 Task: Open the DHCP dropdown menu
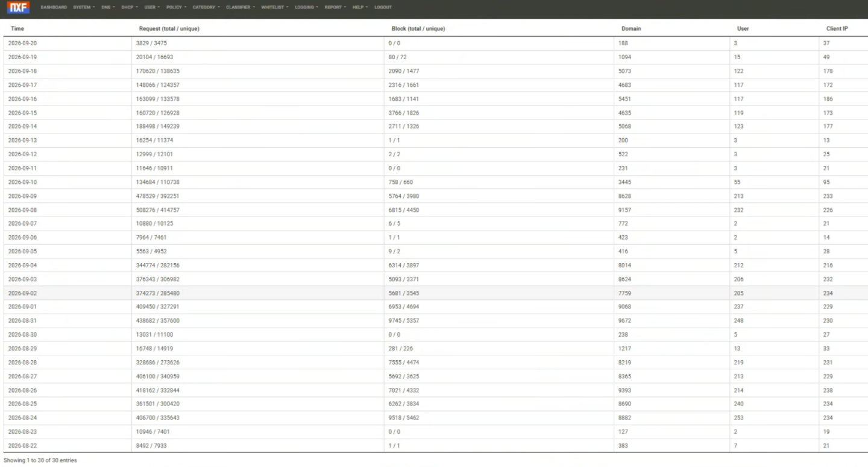pyautogui.click(x=129, y=7)
